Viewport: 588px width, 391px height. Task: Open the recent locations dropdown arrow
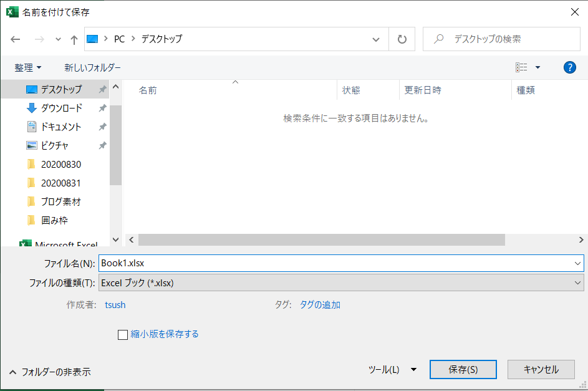[x=58, y=39]
